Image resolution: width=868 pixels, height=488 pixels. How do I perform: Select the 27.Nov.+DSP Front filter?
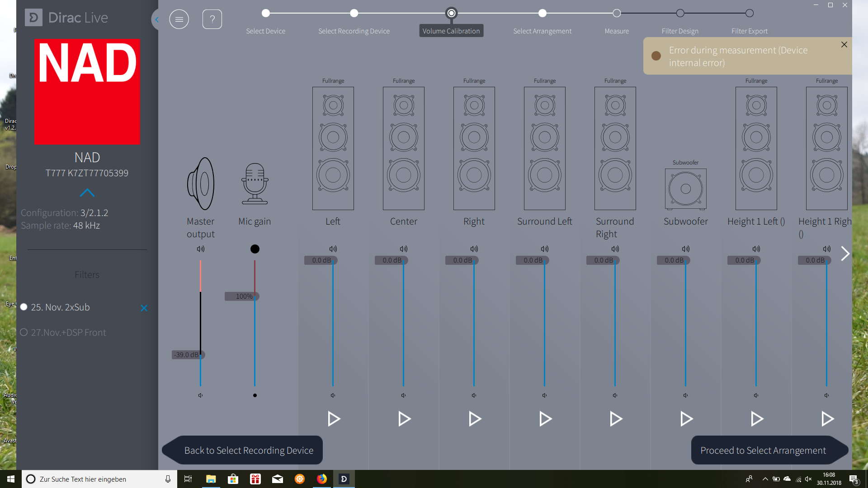24,332
